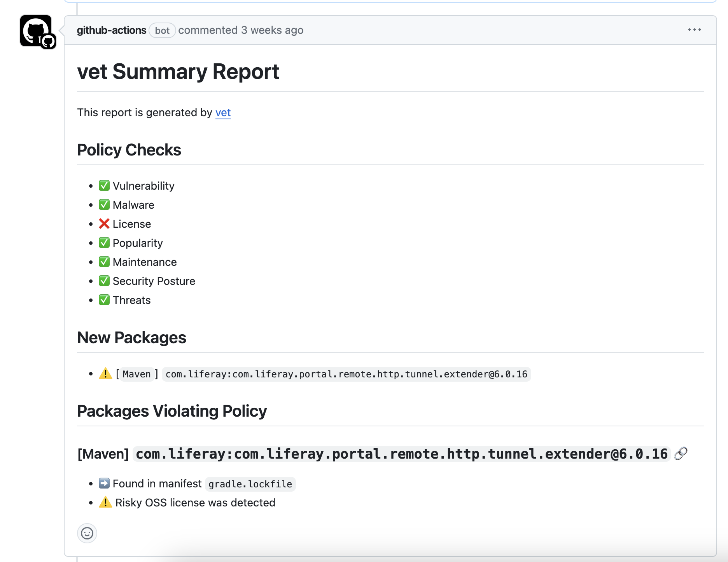Click the warning icon next to Maven package
The height and width of the screenshot is (562, 728).
pyautogui.click(x=105, y=374)
